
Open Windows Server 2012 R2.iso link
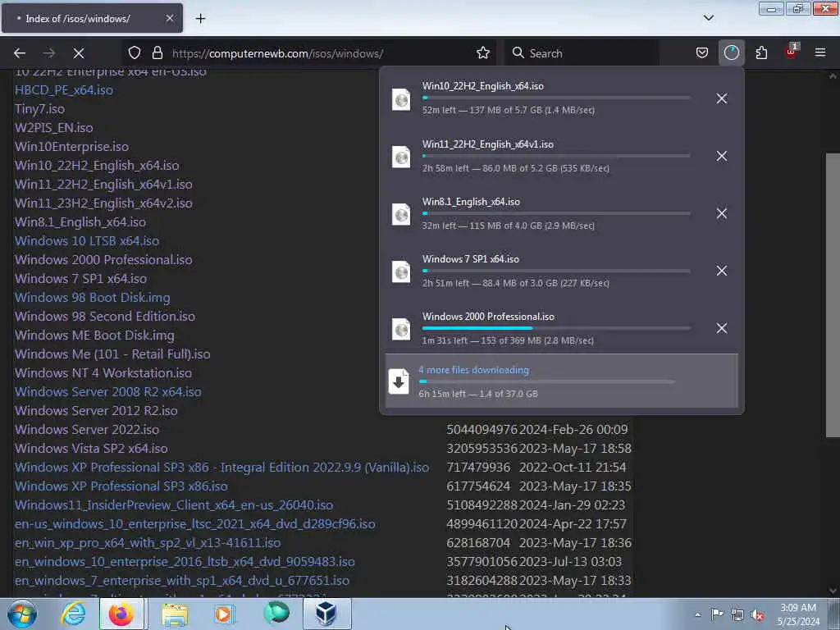96,410
